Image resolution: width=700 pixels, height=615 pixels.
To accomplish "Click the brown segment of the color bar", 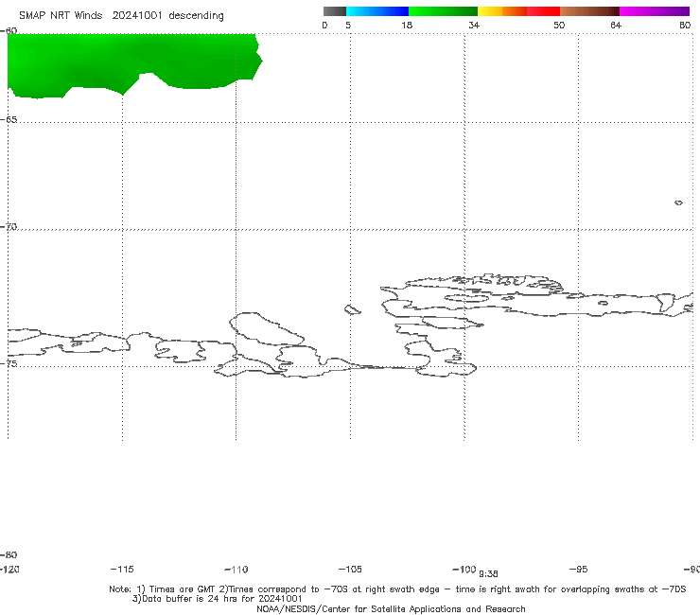I will [x=589, y=11].
